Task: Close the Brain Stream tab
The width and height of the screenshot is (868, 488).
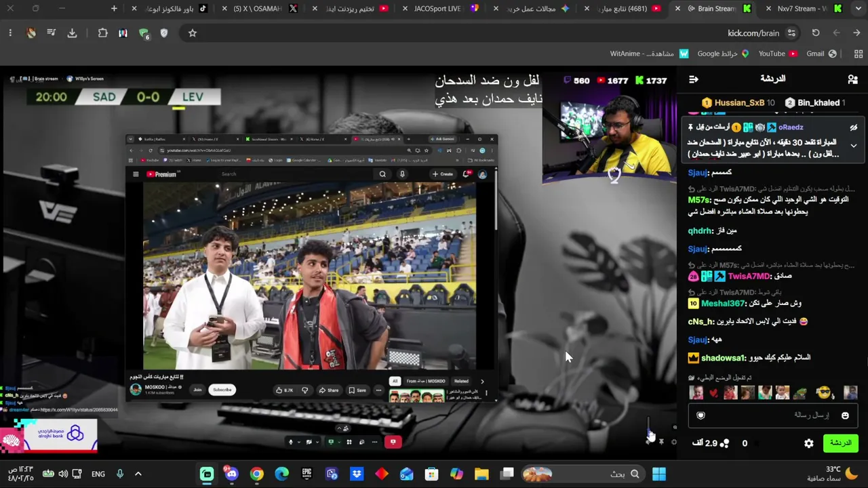Action: 677,9
